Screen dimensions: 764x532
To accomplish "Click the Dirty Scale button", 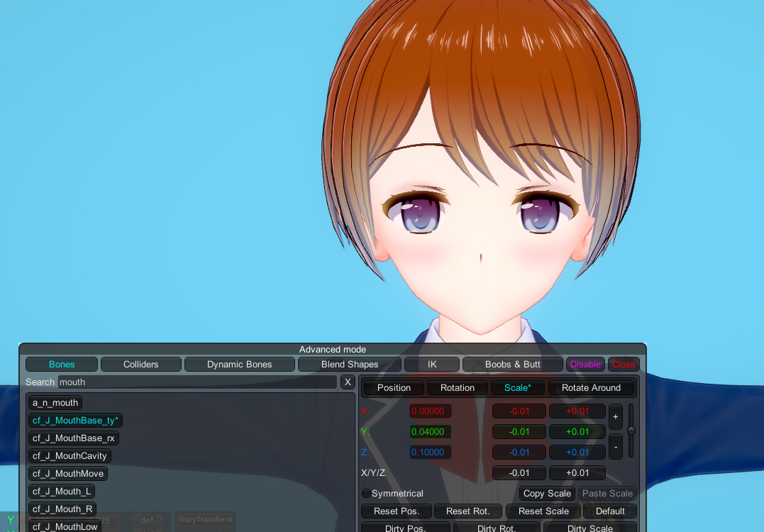I will point(590,528).
